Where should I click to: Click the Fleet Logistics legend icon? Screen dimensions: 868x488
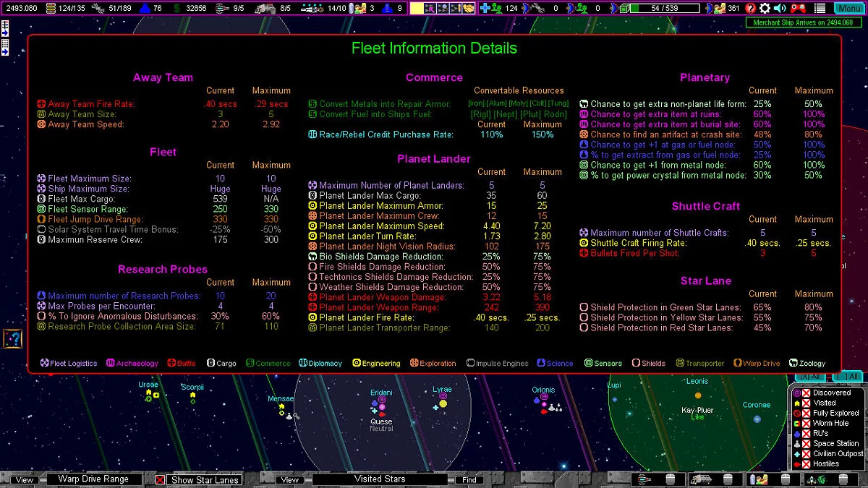click(x=45, y=364)
